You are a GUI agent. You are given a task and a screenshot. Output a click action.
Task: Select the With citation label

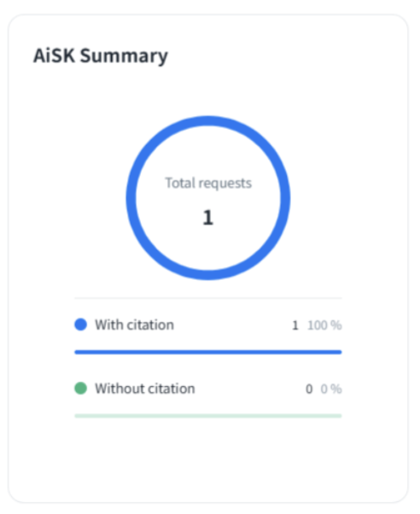click(134, 324)
